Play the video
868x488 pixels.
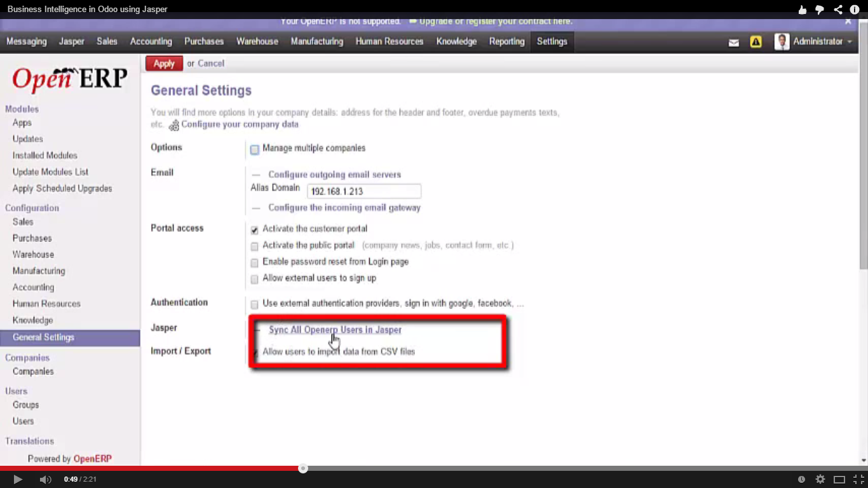click(18, 479)
